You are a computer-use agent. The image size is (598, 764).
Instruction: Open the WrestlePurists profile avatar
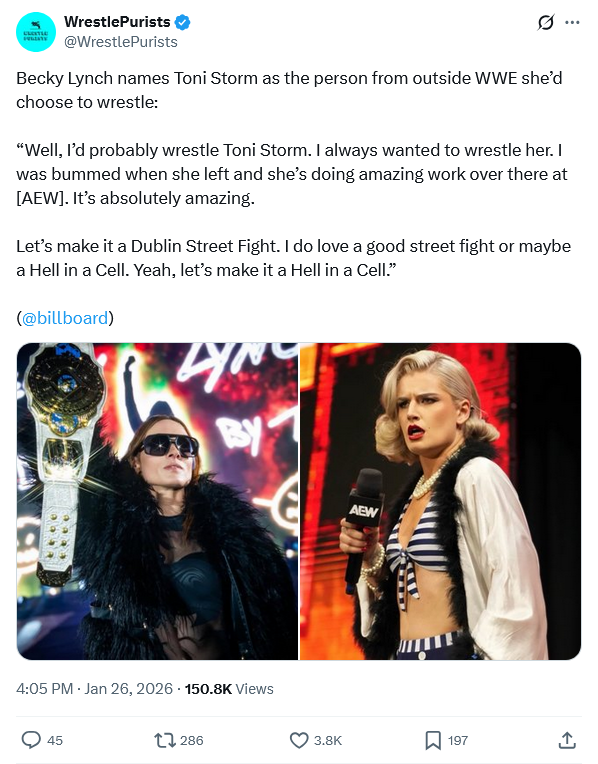pyautogui.click(x=36, y=32)
